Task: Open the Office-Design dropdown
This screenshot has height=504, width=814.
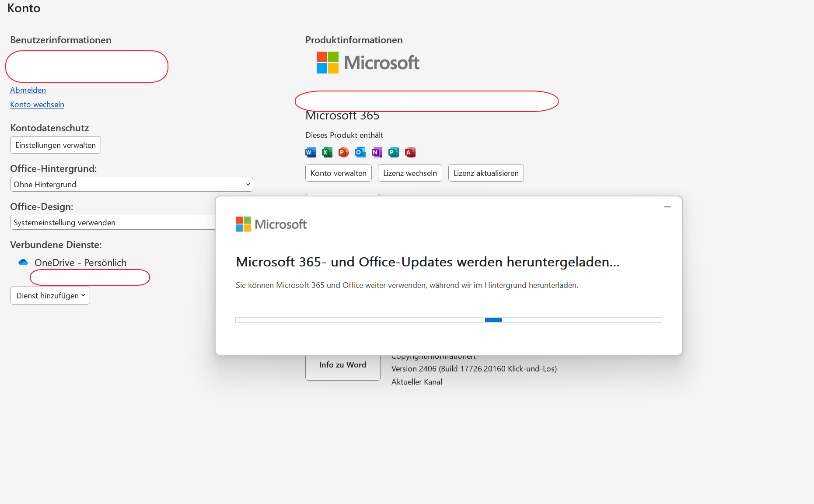Action: (113, 223)
